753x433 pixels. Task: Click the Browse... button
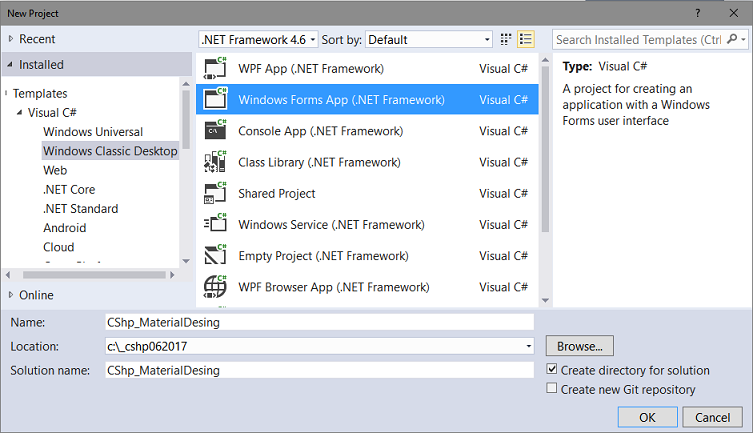(580, 346)
